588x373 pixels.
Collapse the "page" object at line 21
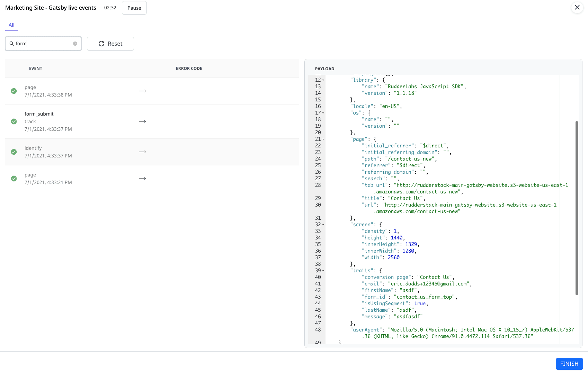pyautogui.click(x=323, y=139)
